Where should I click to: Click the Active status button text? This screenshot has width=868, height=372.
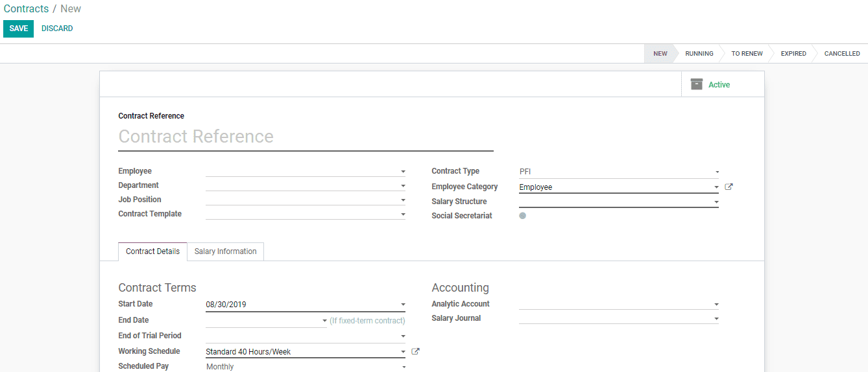[719, 85]
